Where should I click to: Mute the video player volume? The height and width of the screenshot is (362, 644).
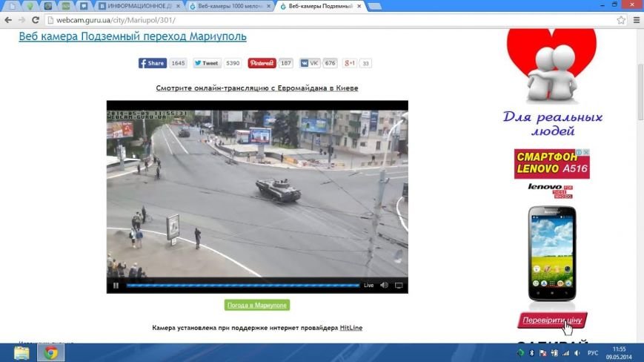(384, 285)
